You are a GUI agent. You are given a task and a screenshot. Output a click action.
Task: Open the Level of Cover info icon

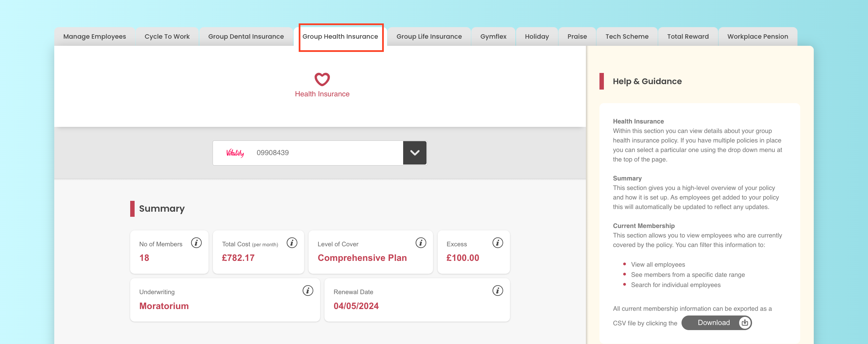point(421,243)
